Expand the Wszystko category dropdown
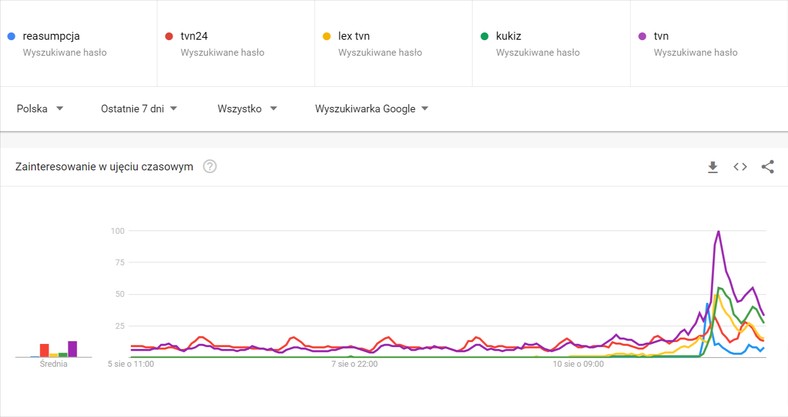788x417 pixels. pyautogui.click(x=247, y=109)
